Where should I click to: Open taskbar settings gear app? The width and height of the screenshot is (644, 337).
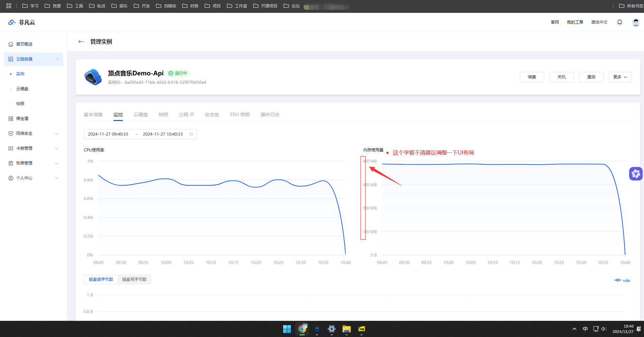[x=332, y=329]
